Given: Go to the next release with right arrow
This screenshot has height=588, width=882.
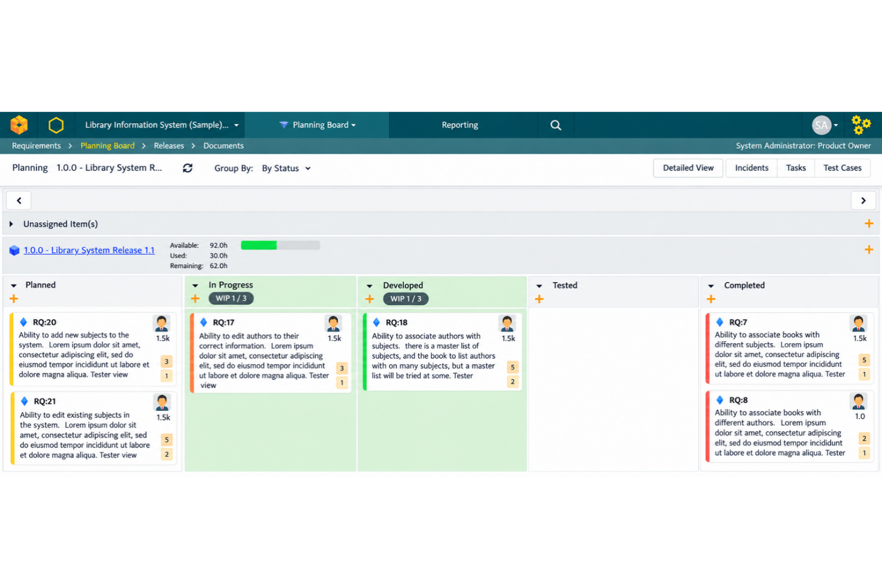Looking at the screenshot, I should 863,201.
